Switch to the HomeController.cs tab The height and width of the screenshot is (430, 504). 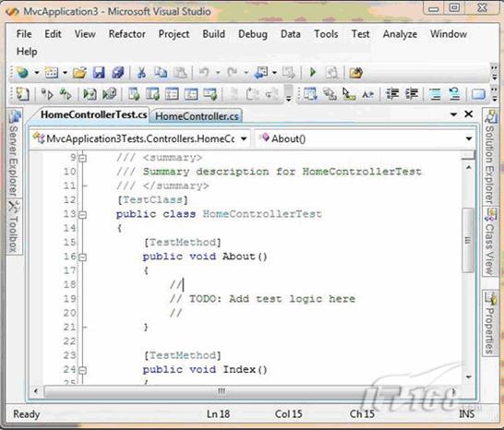click(x=197, y=116)
